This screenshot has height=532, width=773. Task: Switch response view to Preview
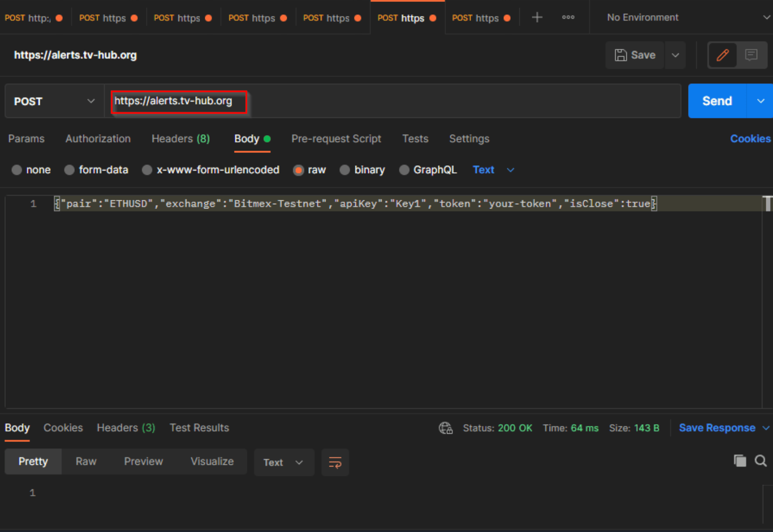pos(143,462)
